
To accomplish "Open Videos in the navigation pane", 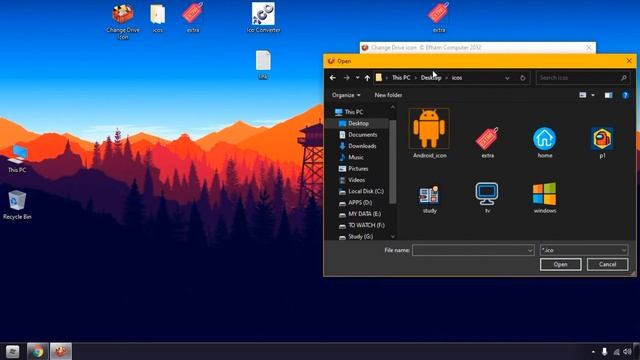I will point(352,180).
